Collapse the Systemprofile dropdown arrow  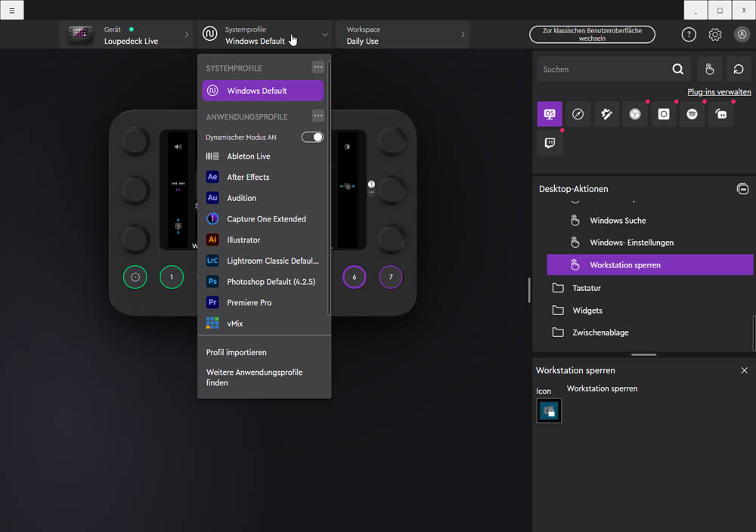(x=324, y=35)
